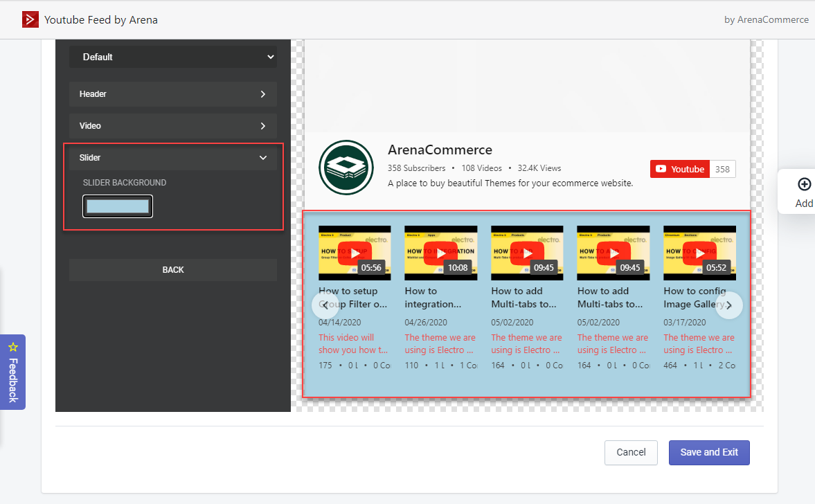Screen dimensions: 815x504
Task: Go to previous slide with left arrow
Action: 325,305
